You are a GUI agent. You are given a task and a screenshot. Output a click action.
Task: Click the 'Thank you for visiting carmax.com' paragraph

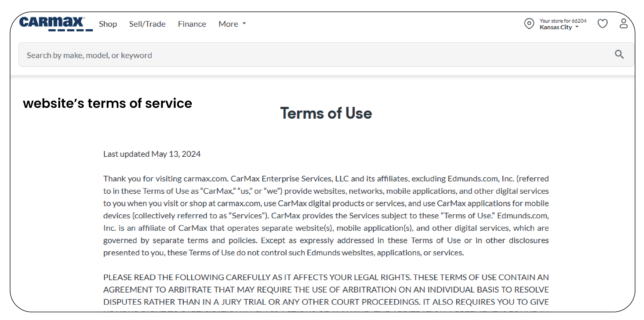[326, 216]
